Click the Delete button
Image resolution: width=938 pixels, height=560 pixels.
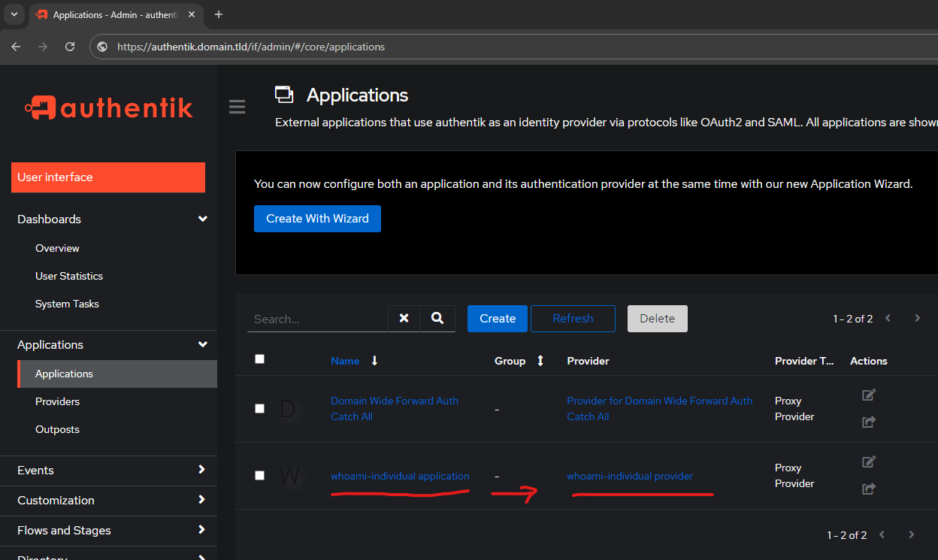click(x=658, y=319)
